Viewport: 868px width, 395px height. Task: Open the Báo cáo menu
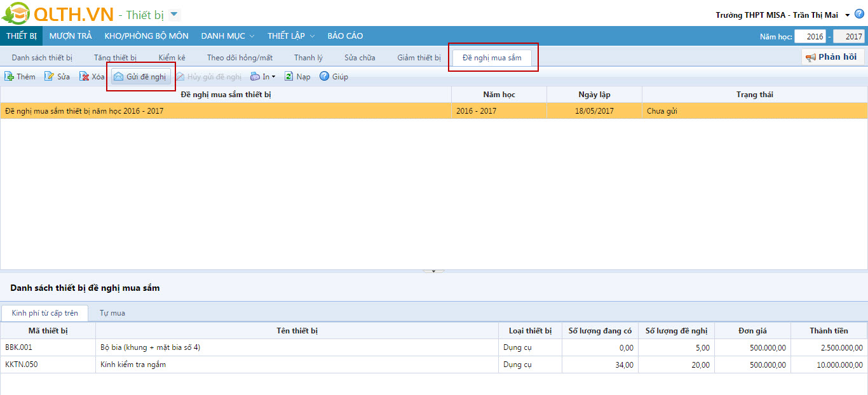[345, 36]
